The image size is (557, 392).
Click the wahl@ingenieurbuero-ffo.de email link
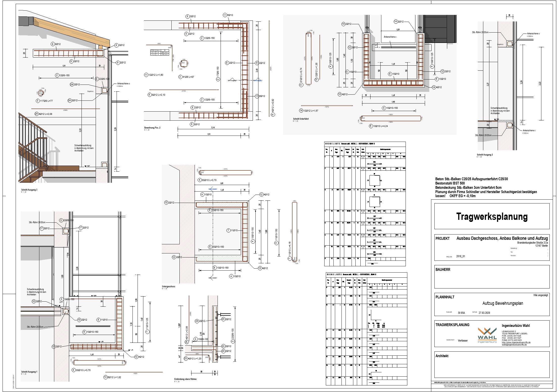pyautogui.click(x=514, y=345)
